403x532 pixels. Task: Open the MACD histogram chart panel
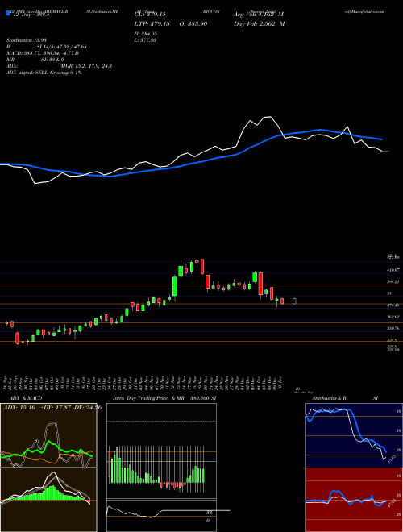point(48,500)
